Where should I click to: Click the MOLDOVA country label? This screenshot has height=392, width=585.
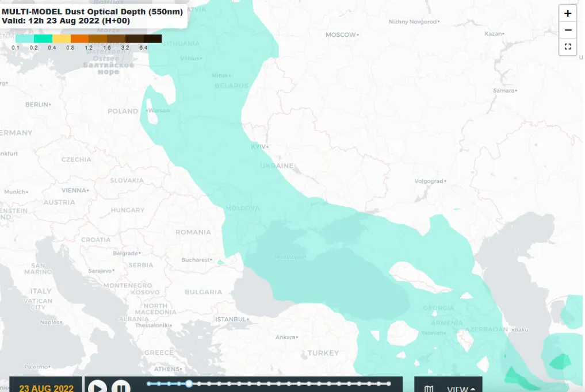coord(243,208)
